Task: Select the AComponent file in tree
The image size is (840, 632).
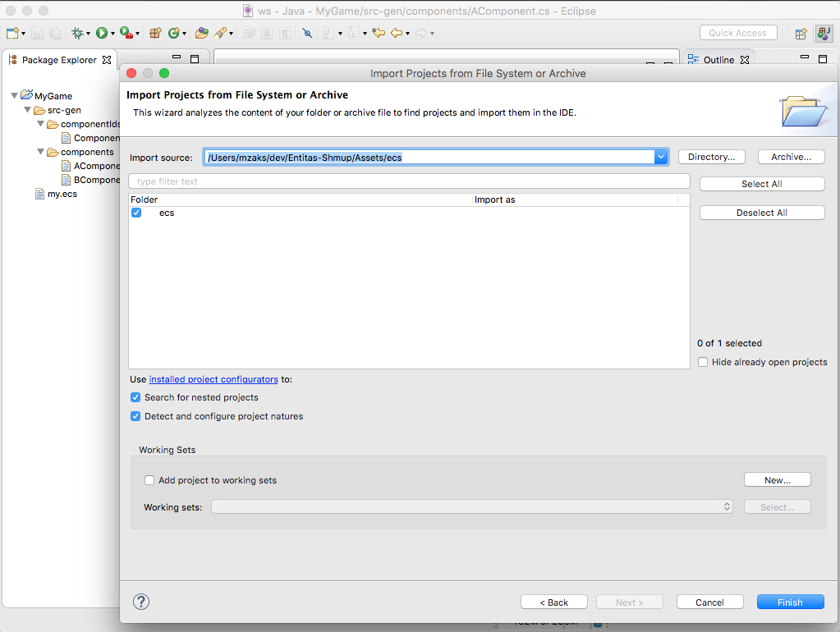Action: 90,166
